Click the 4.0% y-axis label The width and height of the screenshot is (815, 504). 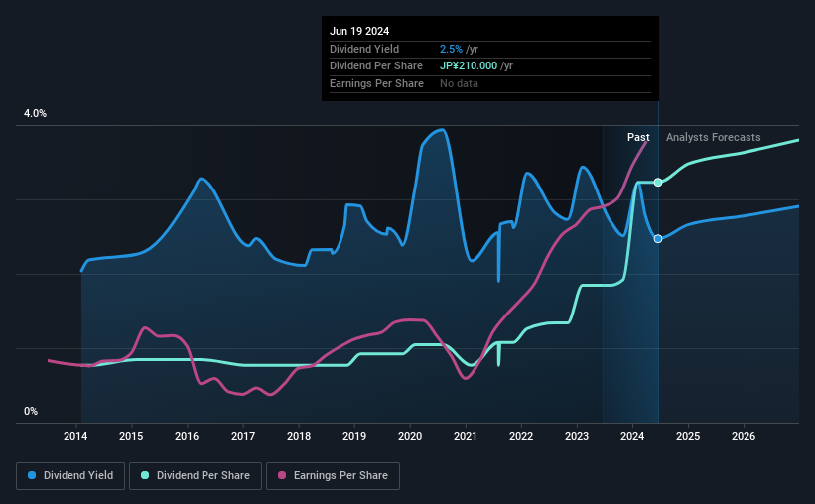point(35,113)
